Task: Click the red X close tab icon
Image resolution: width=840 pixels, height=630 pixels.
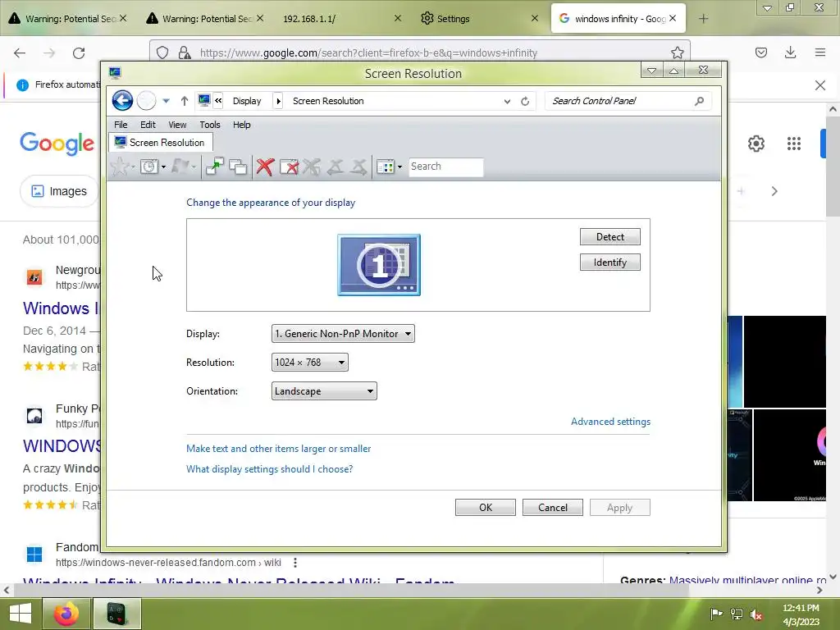Action: [x=265, y=167]
